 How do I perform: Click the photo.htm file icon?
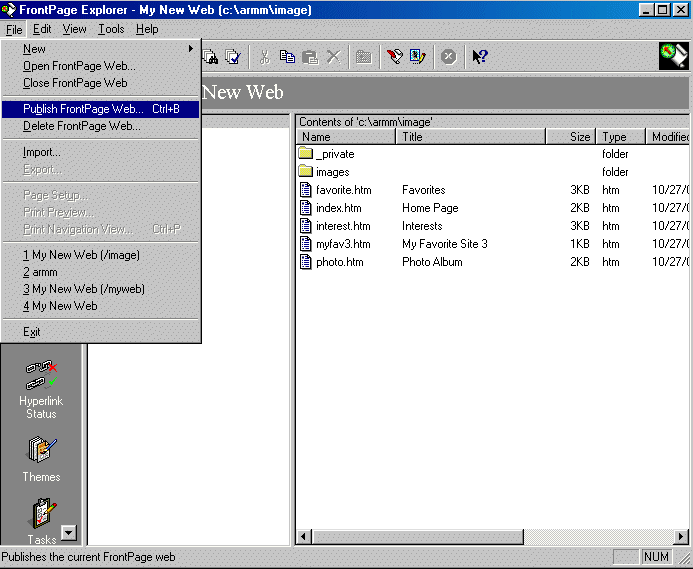[305, 262]
